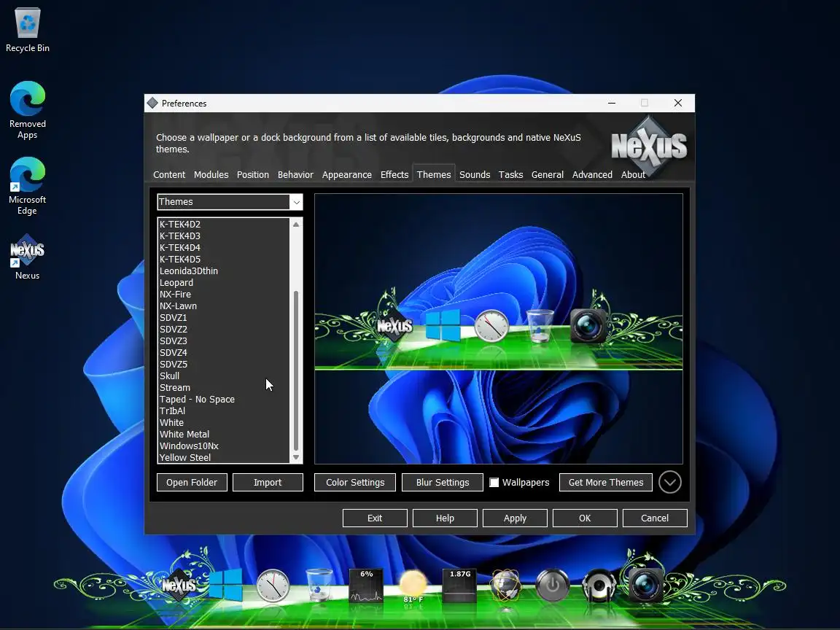This screenshot has width=840, height=630.
Task: Switch to the Tasks tab
Action: pos(510,175)
